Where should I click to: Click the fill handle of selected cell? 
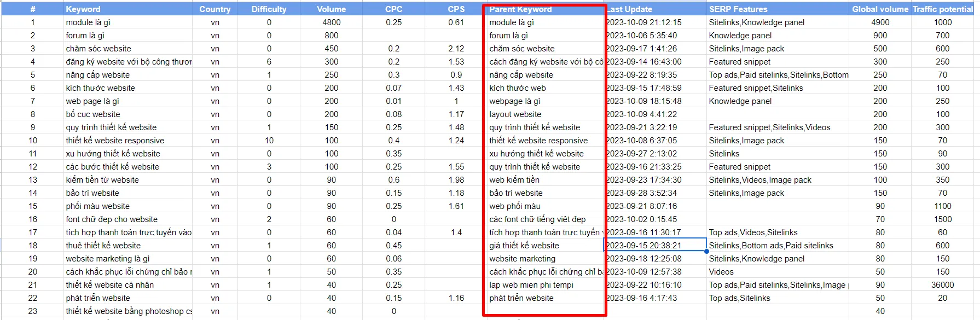pyautogui.click(x=707, y=252)
